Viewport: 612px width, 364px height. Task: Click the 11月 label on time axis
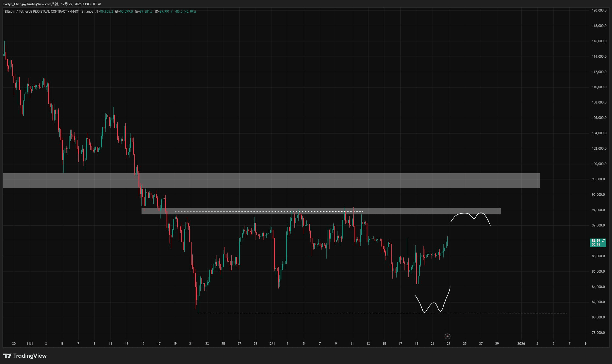point(30,344)
